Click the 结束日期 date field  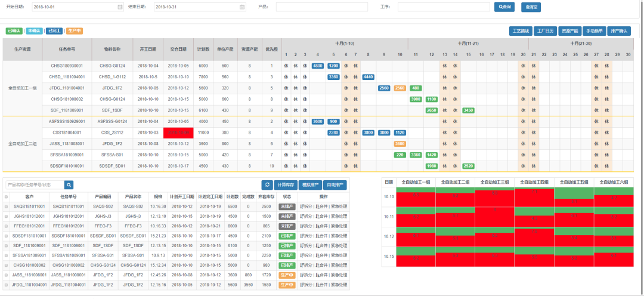(196, 7)
